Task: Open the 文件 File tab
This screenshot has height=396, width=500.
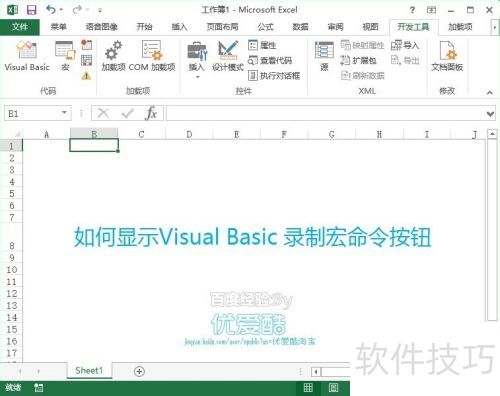Action: (x=20, y=27)
